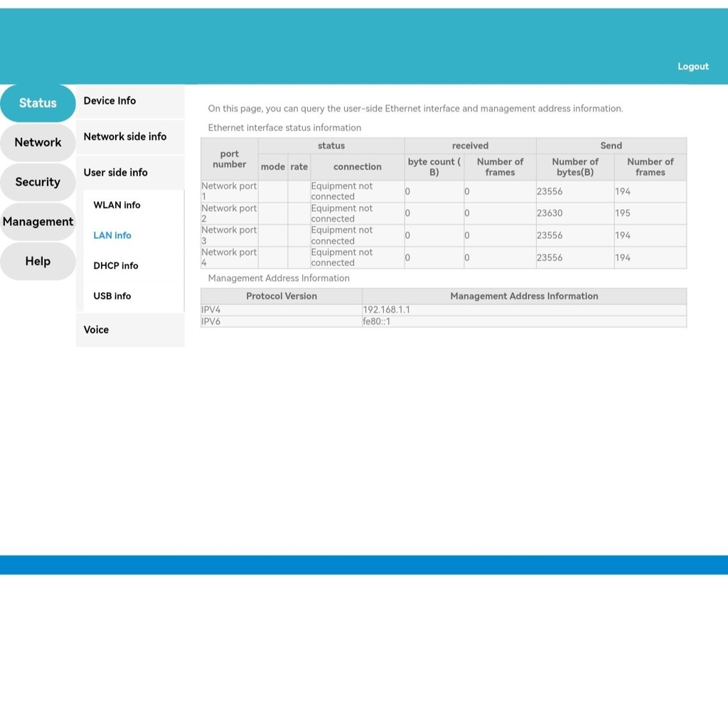Click the IPv6 address fe80::1 cell
This screenshot has height=728, width=728.
(377, 321)
